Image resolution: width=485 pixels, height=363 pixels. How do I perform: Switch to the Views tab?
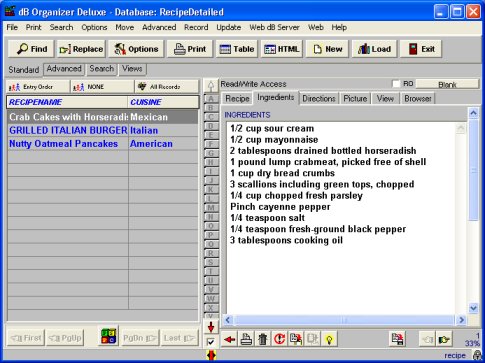click(132, 69)
